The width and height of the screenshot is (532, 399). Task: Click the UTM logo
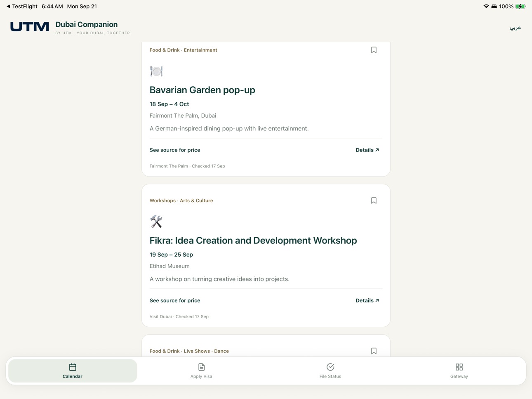click(30, 27)
